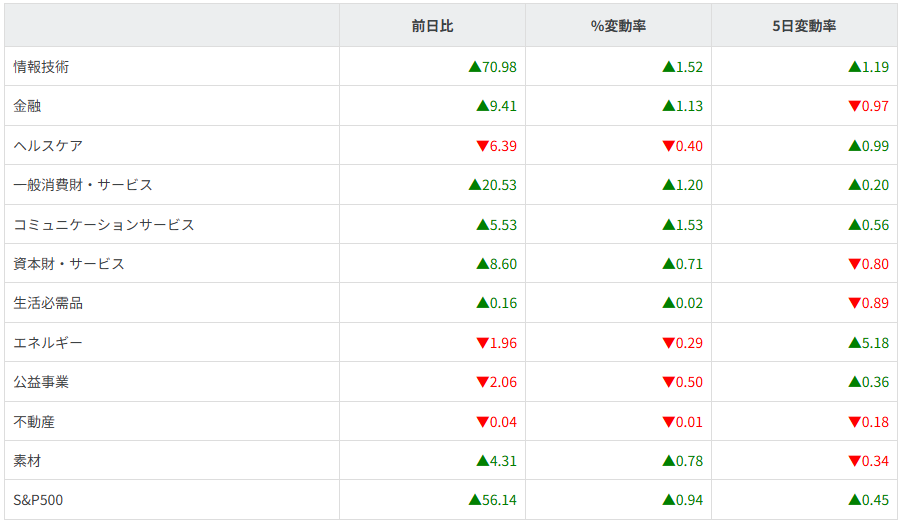Click the red down arrow beside 0.97
This screenshot has width=901, height=524.
tap(854, 106)
